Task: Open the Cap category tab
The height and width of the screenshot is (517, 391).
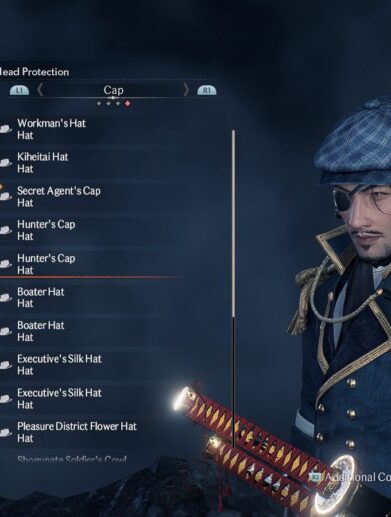Action: tap(113, 90)
